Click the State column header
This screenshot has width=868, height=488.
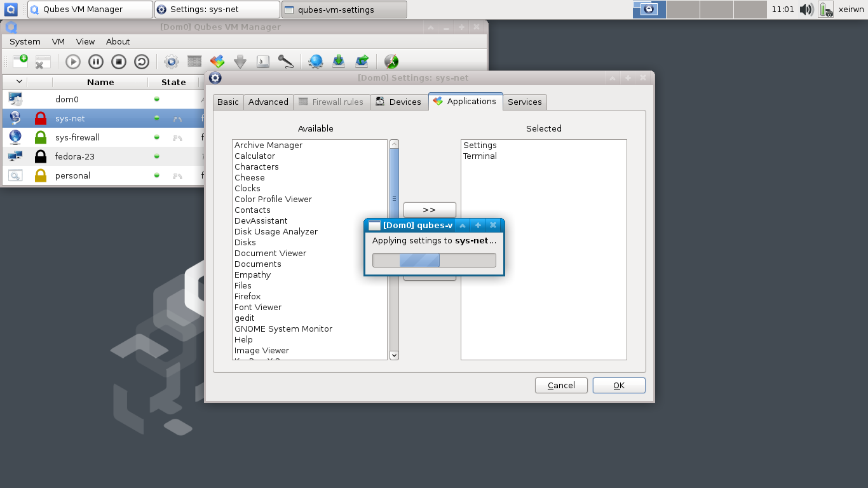tap(173, 82)
